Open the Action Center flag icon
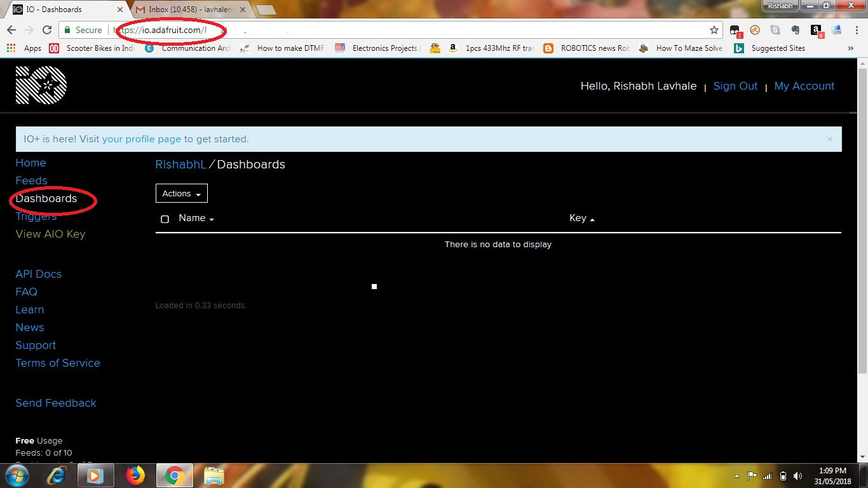 752,476
